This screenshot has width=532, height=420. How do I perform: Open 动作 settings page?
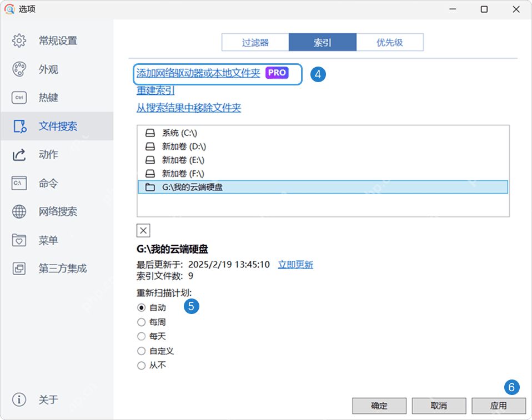point(57,155)
